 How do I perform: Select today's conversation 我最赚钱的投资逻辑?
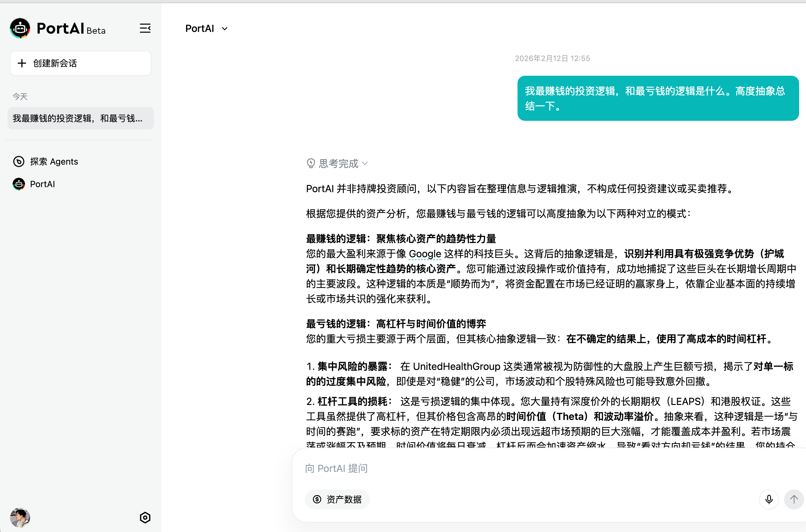point(80,118)
